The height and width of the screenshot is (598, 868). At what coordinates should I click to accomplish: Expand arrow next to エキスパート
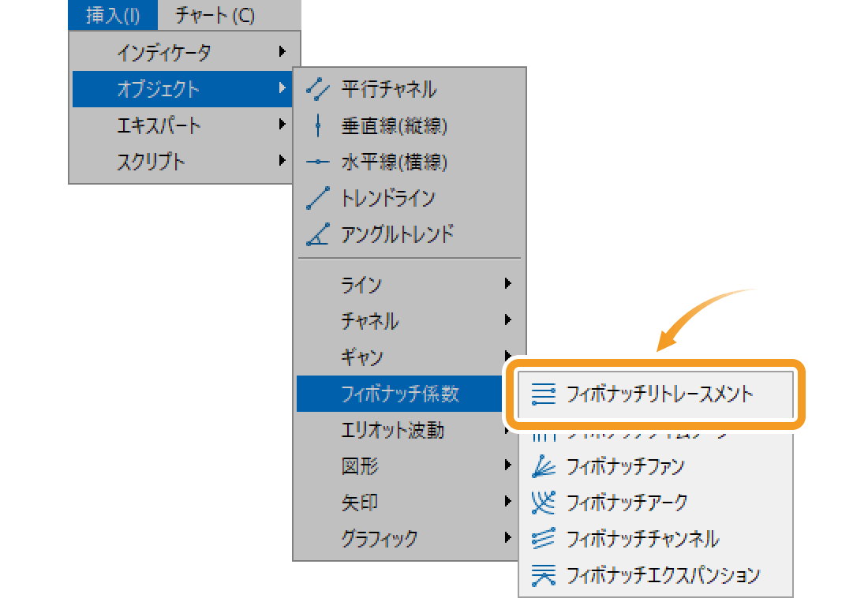tap(282, 124)
